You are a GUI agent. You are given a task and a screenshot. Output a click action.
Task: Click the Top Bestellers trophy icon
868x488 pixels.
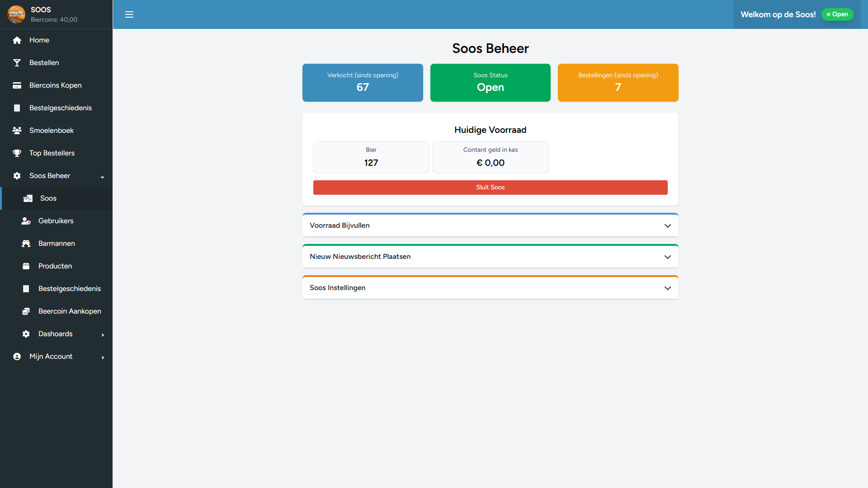pos(17,153)
